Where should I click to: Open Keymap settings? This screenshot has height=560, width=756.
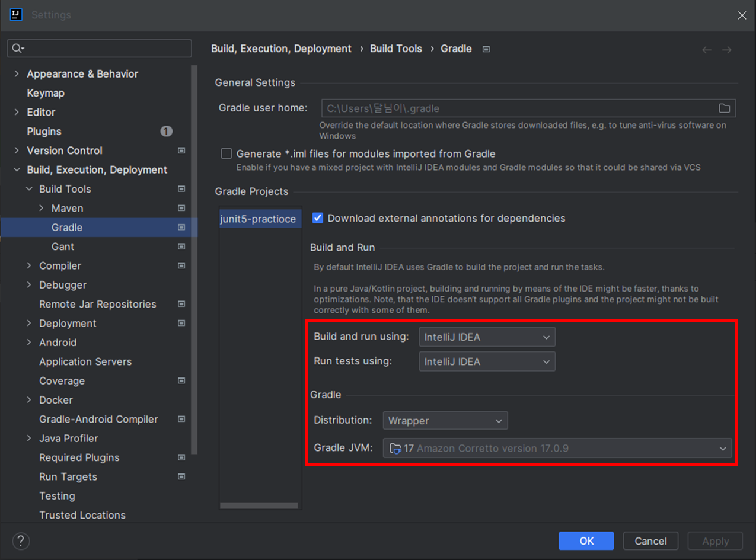pyautogui.click(x=46, y=93)
